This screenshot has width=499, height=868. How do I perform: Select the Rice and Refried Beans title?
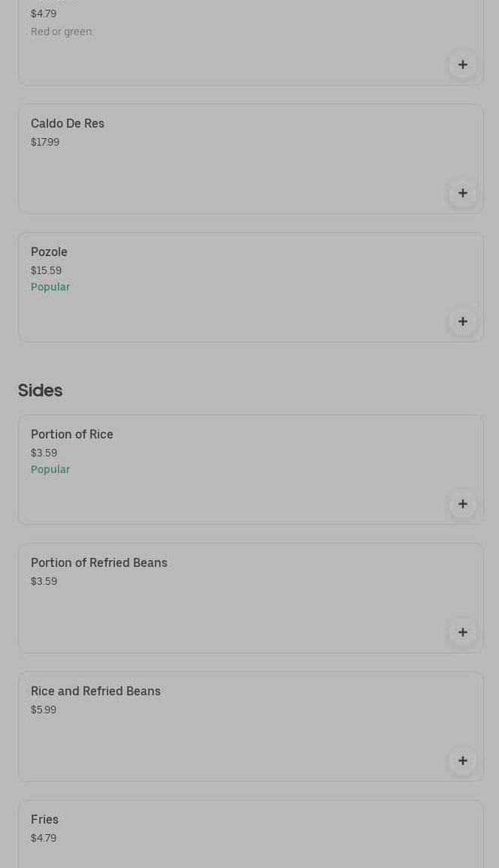tap(95, 691)
